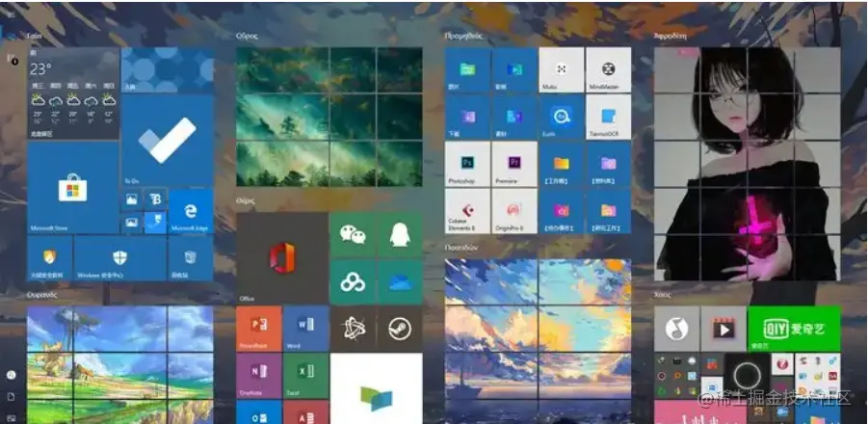Launch the Battle.net tile
Screen dimensions: 868x424
pos(353,329)
